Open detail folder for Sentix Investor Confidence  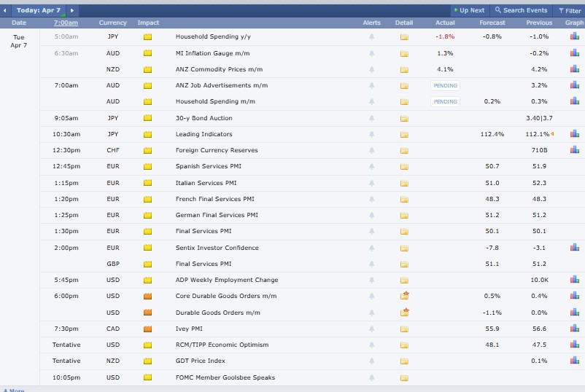tap(404, 248)
